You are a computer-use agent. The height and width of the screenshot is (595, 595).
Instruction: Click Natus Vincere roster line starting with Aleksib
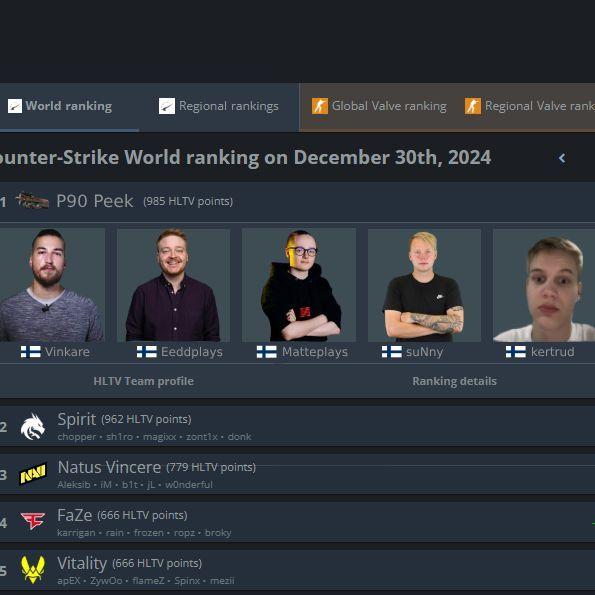tap(135, 485)
